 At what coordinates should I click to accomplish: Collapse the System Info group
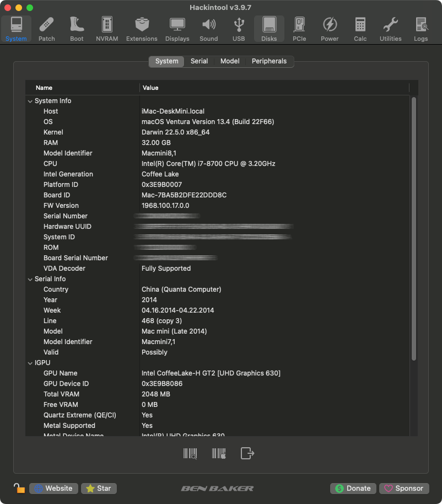[x=30, y=101]
